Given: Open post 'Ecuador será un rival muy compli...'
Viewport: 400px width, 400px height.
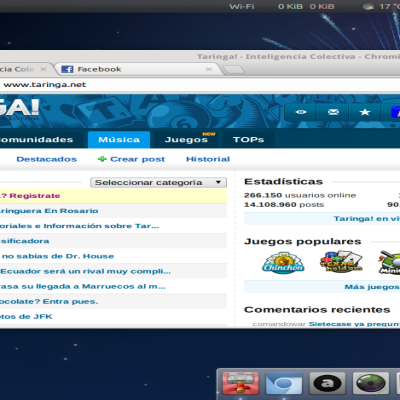Looking at the screenshot, I should pyautogui.click(x=85, y=271).
